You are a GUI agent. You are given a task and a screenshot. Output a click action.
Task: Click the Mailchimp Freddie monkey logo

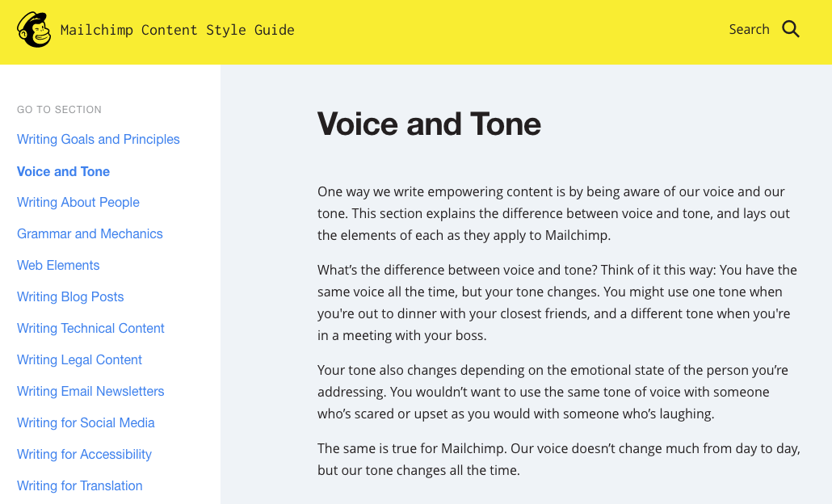[x=34, y=30]
